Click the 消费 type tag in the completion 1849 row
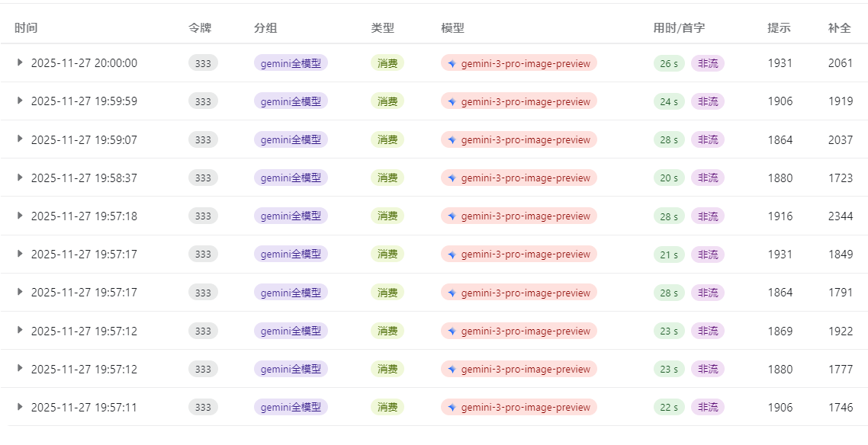 coord(387,254)
